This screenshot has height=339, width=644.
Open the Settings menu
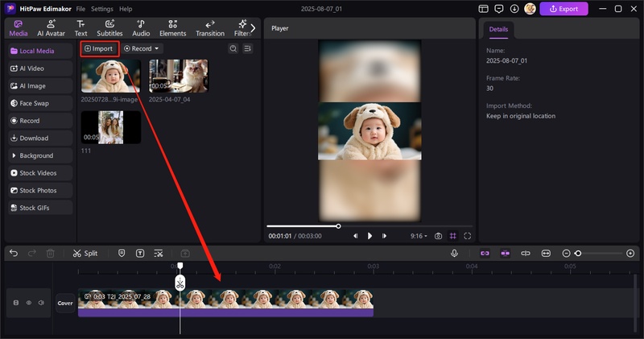point(102,9)
